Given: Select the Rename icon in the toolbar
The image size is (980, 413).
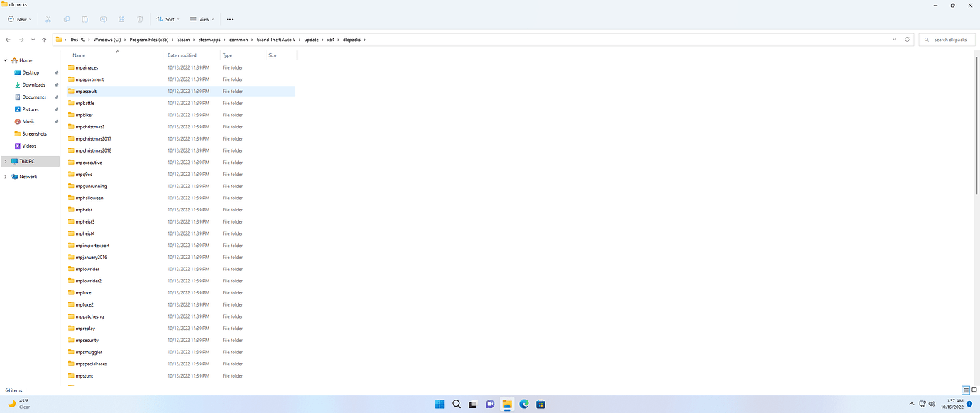Looking at the screenshot, I should pos(103,19).
